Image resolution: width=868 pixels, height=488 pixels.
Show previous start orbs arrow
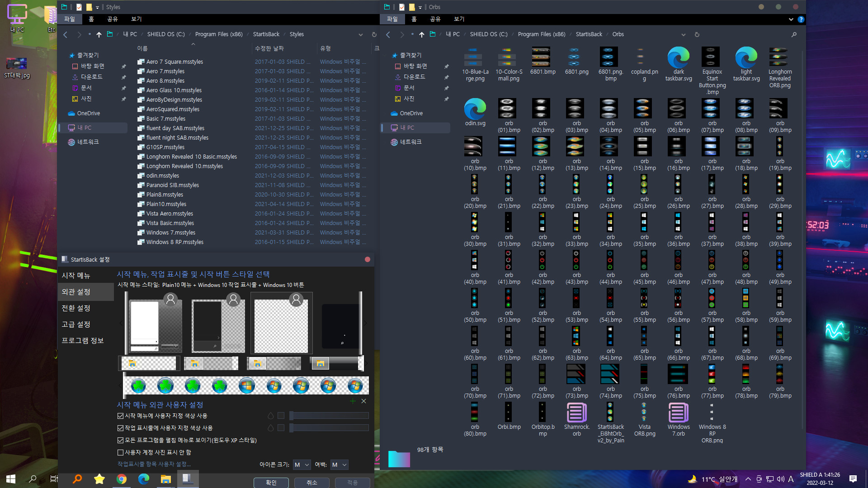click(x=120, y=386)
